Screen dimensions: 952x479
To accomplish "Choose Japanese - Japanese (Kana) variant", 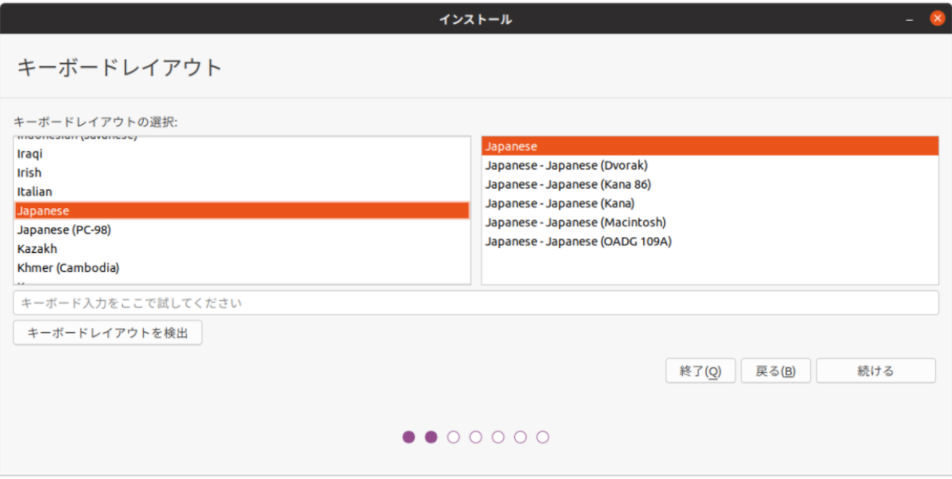I will [x=710, y=203].
